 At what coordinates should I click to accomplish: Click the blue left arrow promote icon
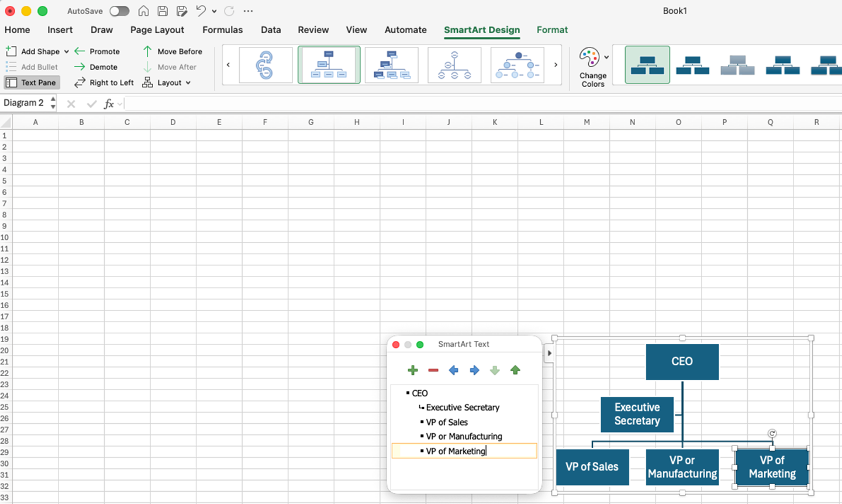454,370
